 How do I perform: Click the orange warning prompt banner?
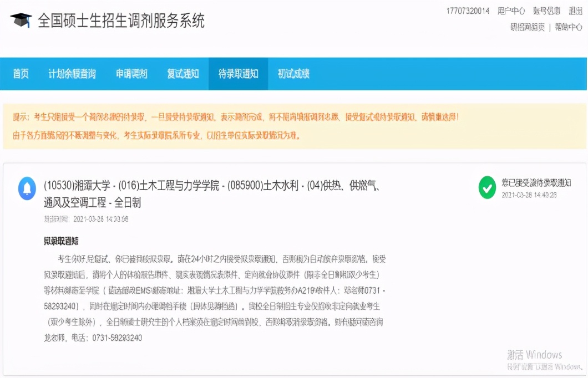pyautogui.click(x=294, y=125)
